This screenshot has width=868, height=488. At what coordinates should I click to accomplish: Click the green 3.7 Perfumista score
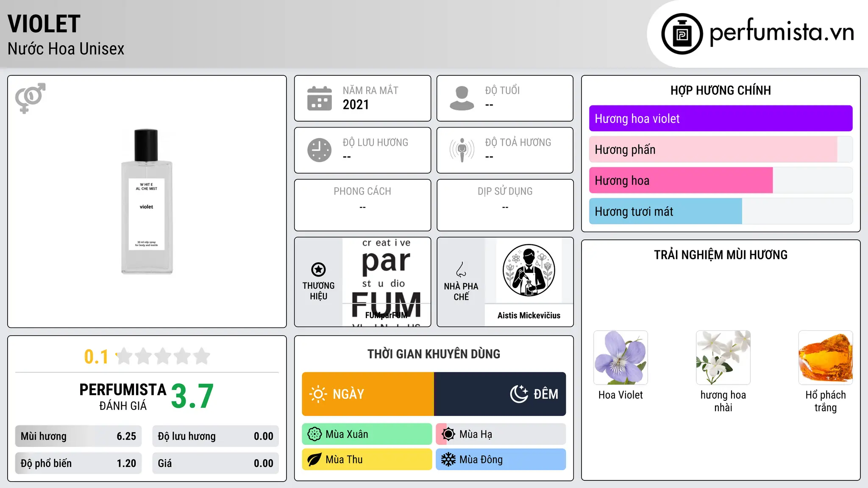[x=192, y=396]
